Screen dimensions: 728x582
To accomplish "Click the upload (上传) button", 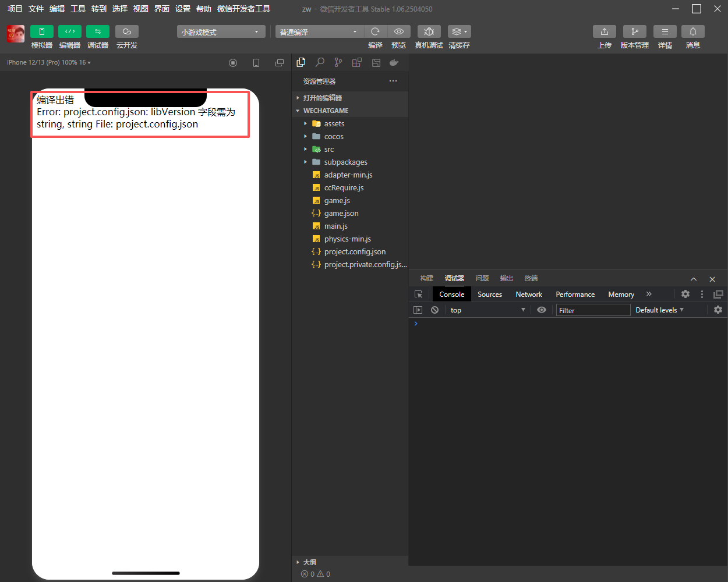I will point(605,31).
